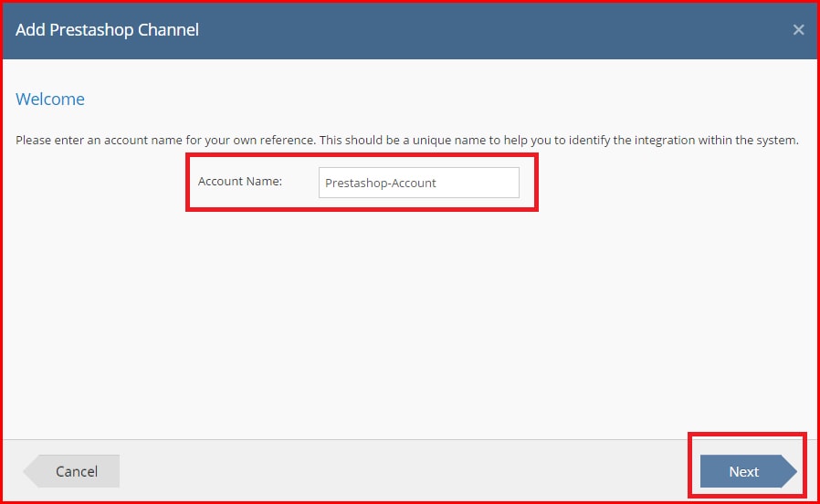Click the 'Please enter an account name' instruction text

(x=407, y=140)
